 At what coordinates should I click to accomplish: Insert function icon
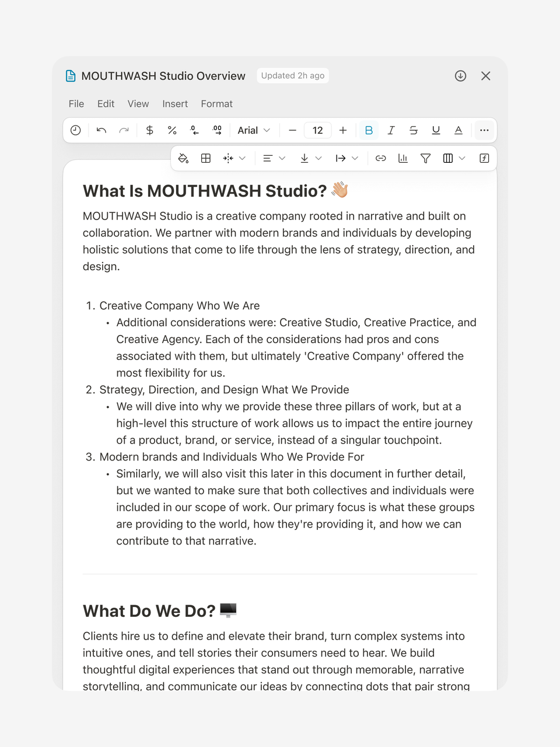[x=484, y=158]
